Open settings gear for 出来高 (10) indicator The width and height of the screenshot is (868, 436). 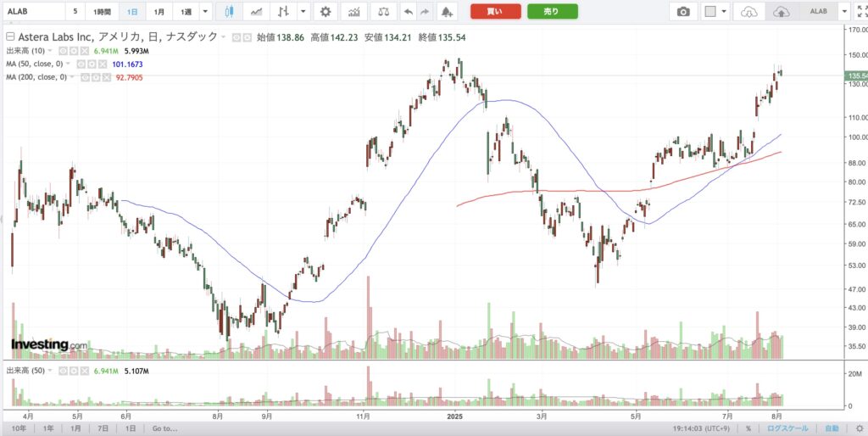pos(72,51)
